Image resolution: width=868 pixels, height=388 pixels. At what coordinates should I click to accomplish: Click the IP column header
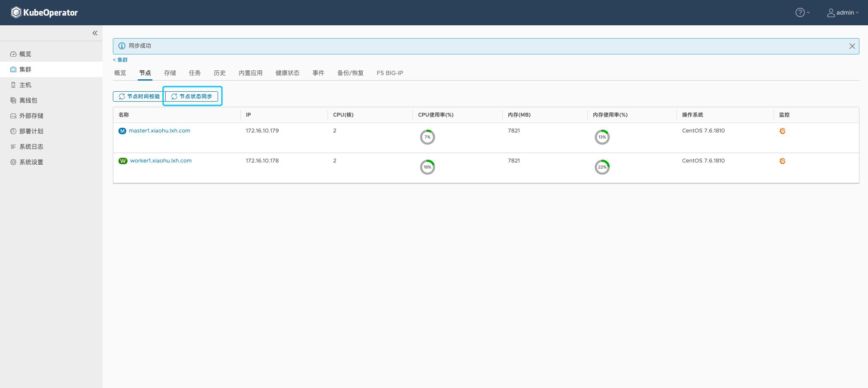click(248, 115)
